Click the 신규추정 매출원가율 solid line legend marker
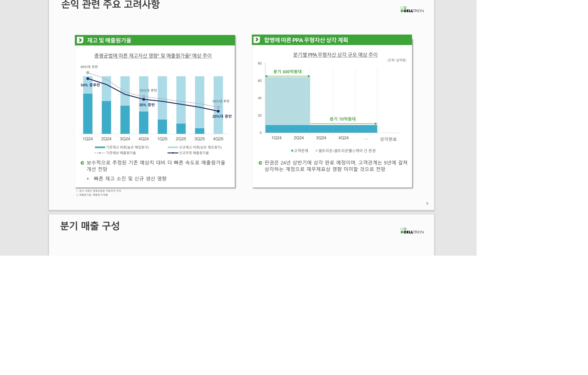The width and height of the screenshot is (588, 375). (173, 153)
